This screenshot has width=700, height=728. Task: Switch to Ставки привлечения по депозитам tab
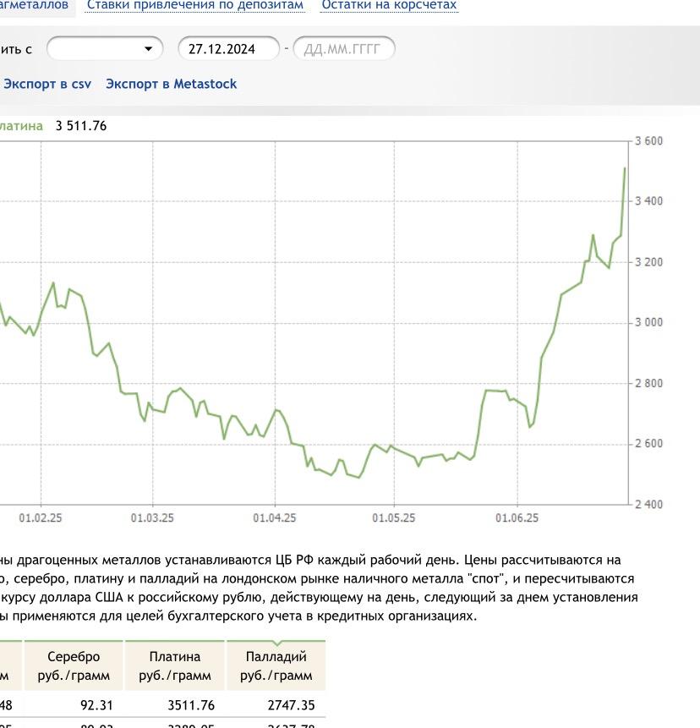tap(195, 5)
